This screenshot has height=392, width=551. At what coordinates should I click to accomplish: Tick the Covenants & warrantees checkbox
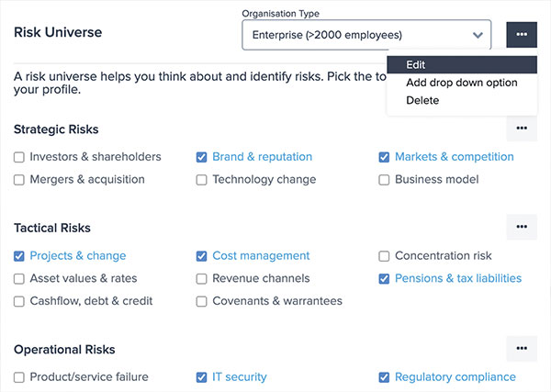(201, 301)
